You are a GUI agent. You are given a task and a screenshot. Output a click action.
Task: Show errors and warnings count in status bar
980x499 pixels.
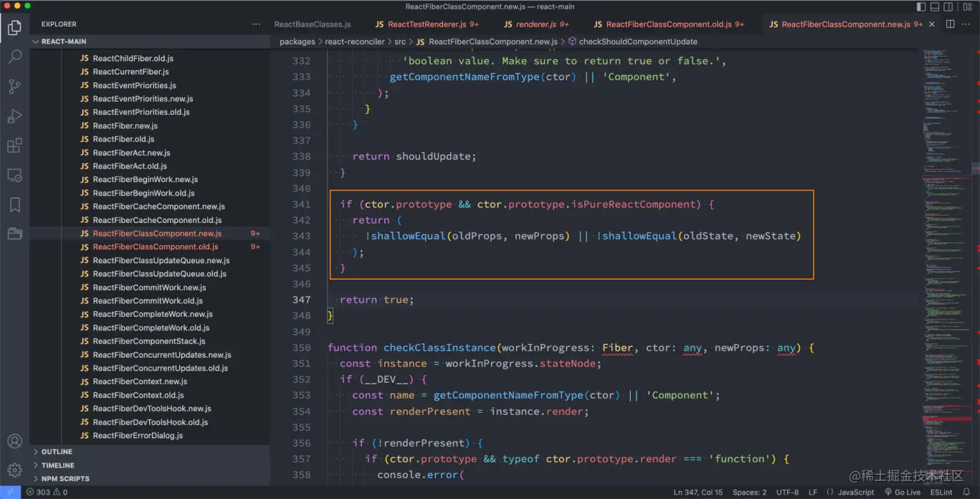tap(47, 493)
